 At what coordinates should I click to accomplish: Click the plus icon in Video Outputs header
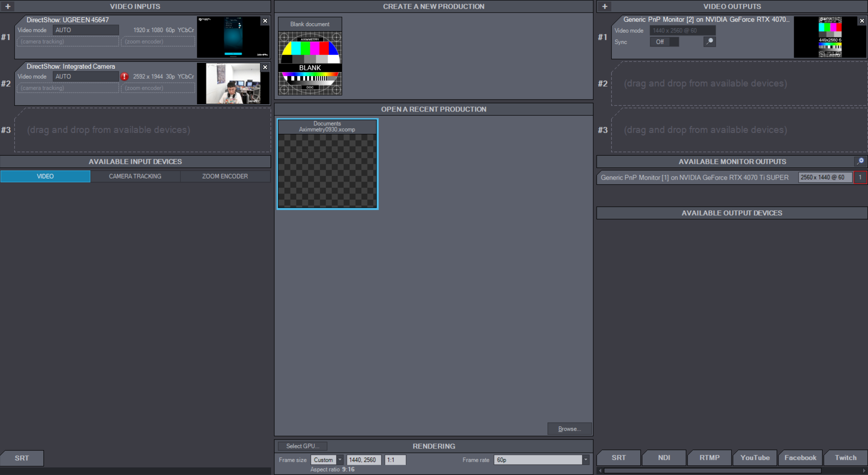605,6
